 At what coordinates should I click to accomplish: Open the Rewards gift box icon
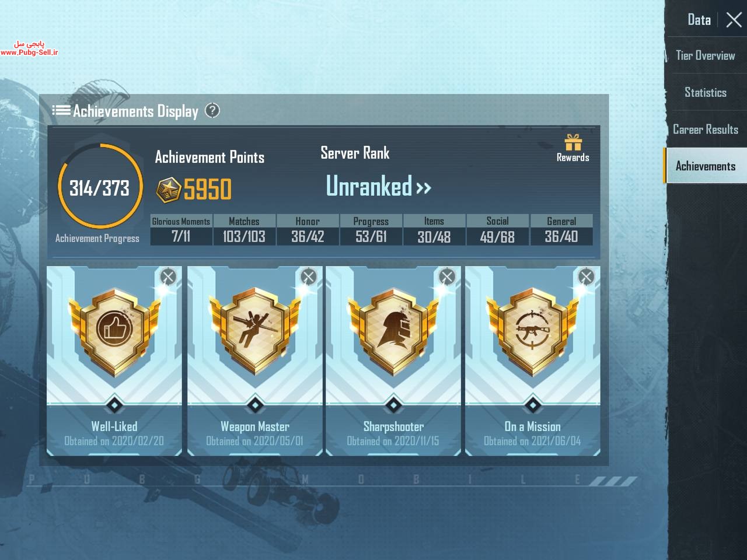pos(573,143)
